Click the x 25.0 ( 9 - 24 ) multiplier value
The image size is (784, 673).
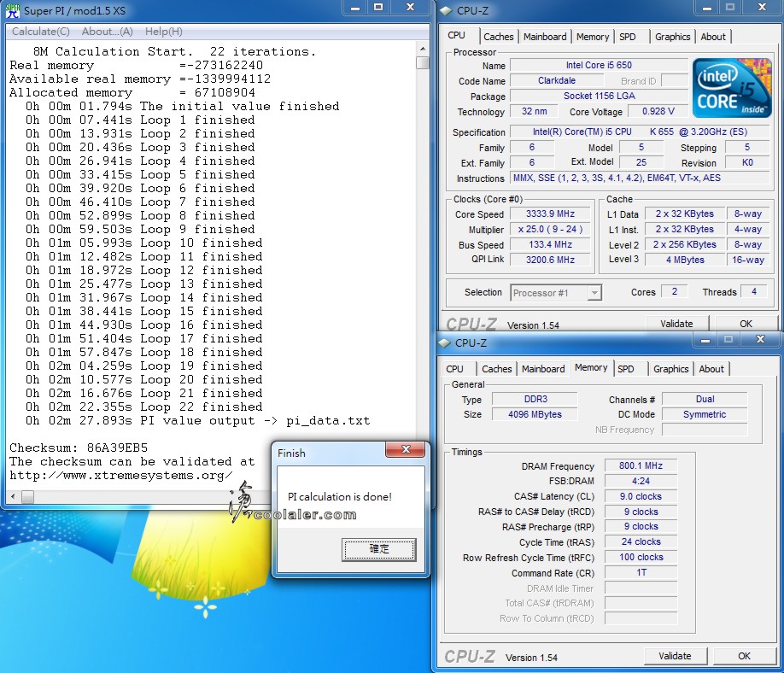click(550, 230)
